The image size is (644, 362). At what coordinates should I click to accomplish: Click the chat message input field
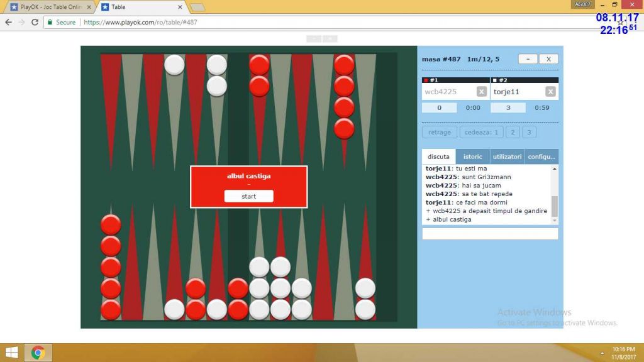tap(490, 234)
